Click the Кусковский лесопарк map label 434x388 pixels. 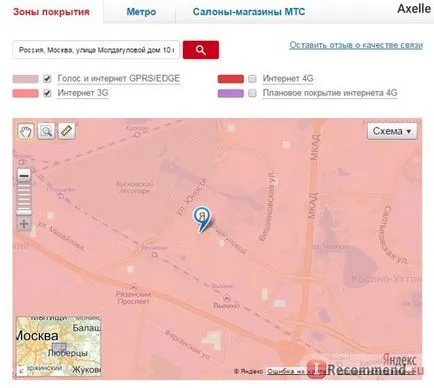(x=134, y=188)
